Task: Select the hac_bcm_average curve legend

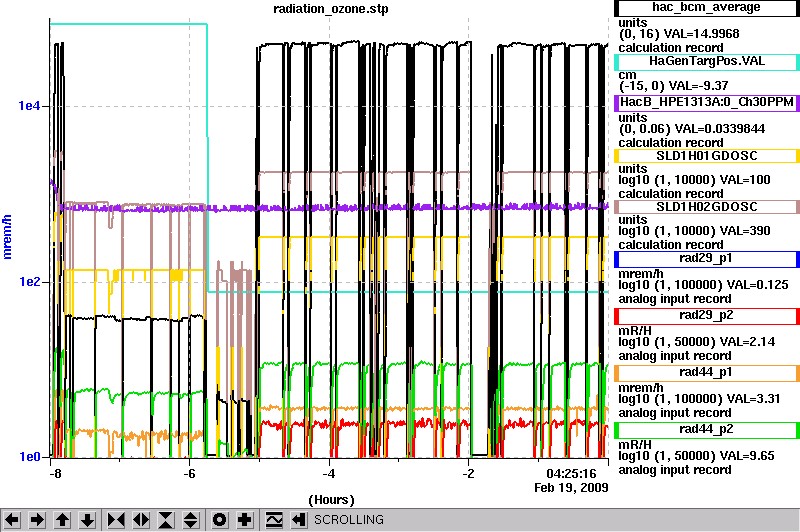Action: tap(707, 8)
